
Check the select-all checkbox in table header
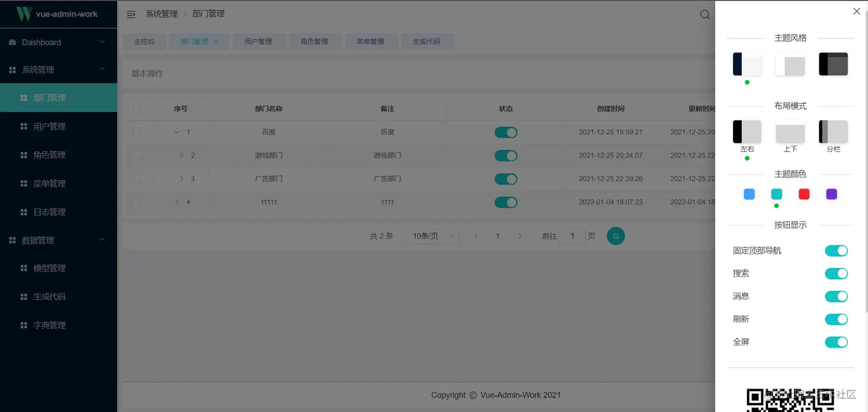click(x=136, y=108)
